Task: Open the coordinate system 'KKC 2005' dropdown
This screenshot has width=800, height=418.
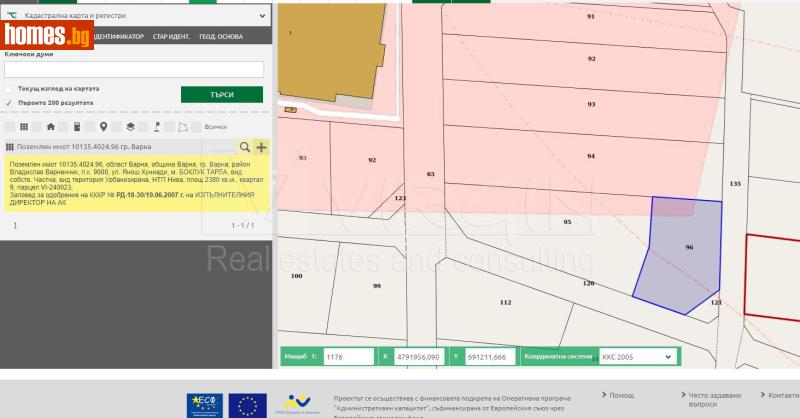Action: tap(636, 357)
